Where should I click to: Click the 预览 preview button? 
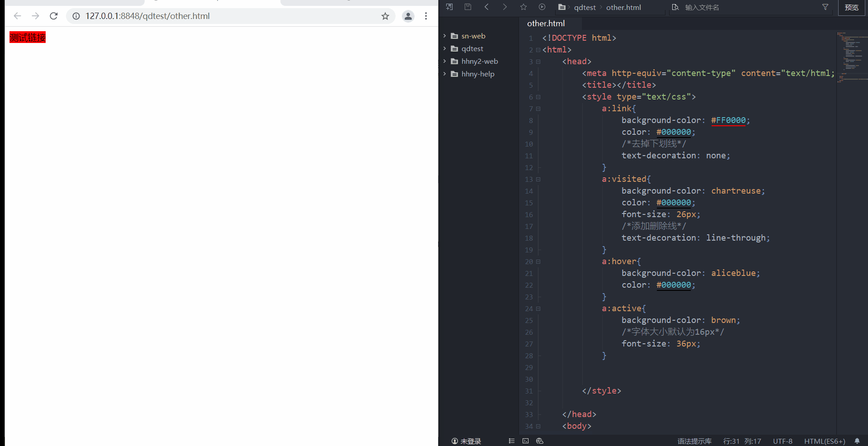[852, 8]
